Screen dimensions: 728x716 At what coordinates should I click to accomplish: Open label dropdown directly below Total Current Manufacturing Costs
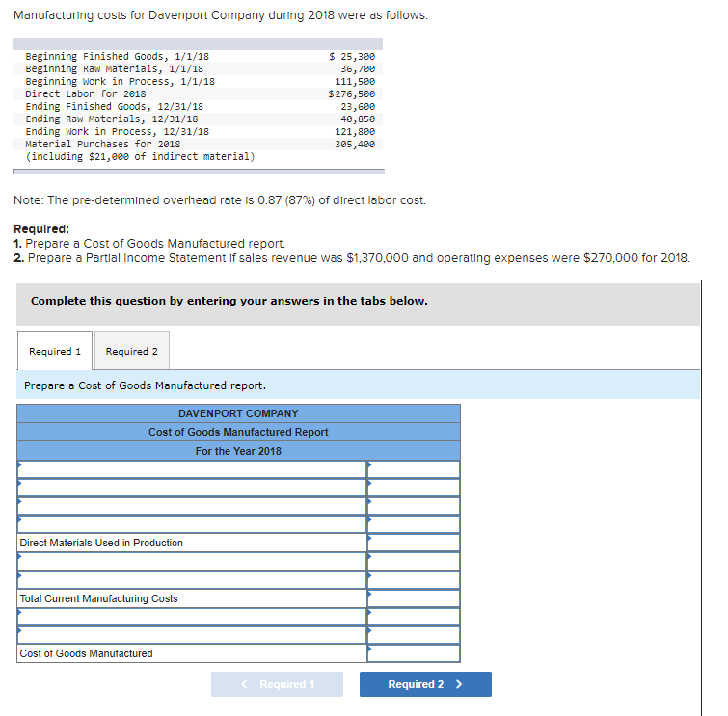(x=192, y=617)
